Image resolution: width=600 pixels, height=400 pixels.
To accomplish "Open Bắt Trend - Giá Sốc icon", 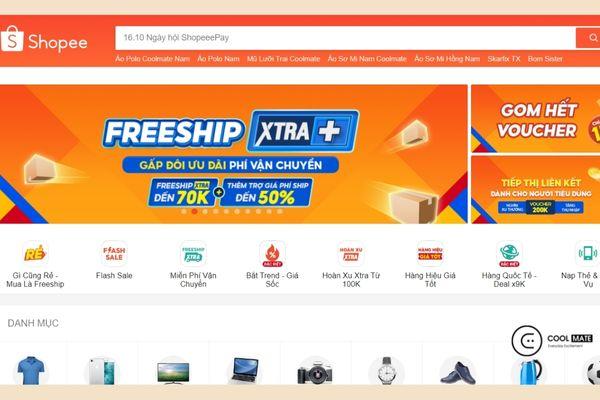I will pos(272,253).
